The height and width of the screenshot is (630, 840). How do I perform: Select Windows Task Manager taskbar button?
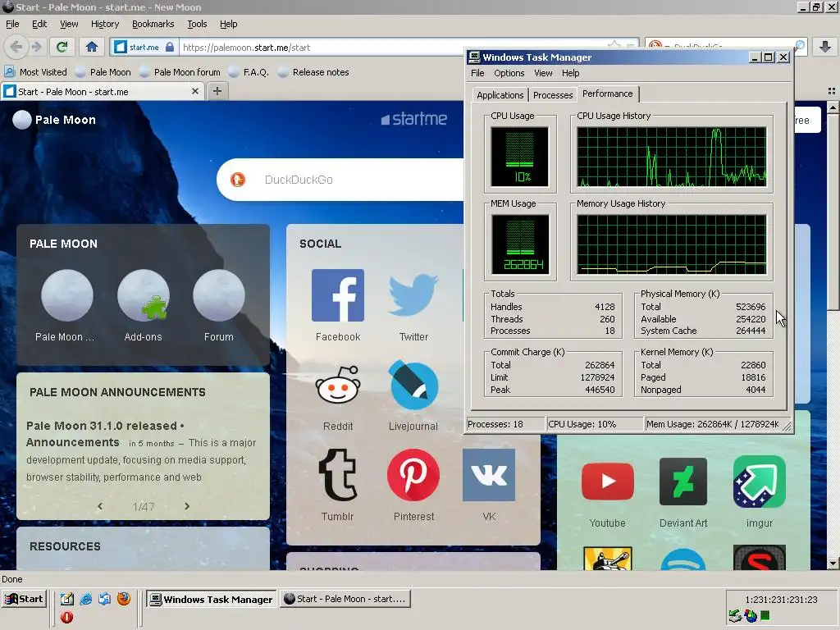(x=211, y=599)
